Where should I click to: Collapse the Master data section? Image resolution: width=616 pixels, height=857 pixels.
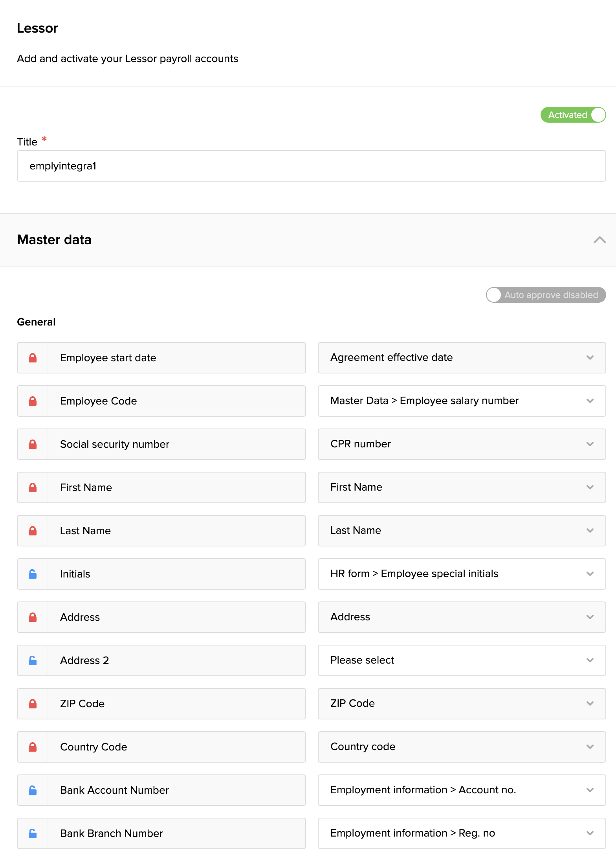599,240
